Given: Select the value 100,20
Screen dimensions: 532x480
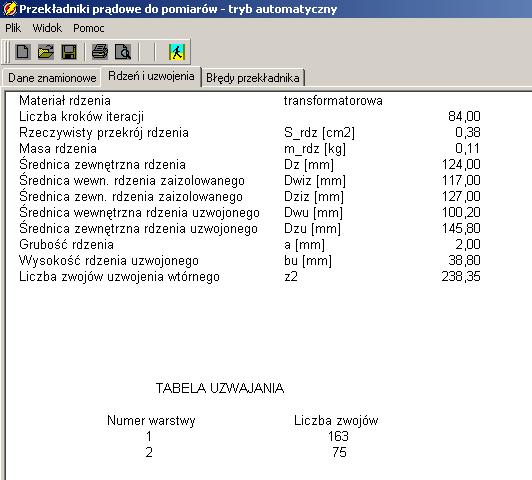Looking at the screenshot, I should pyautogui.click(x=461, y=212).
